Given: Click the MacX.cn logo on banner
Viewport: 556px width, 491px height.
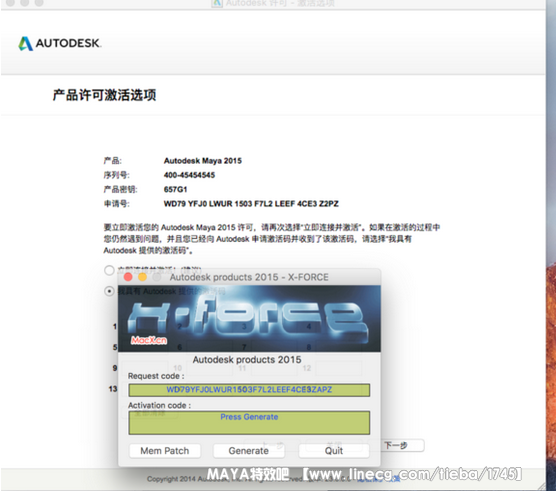Looking at the screenshot, I should click(x=149, y=340).
